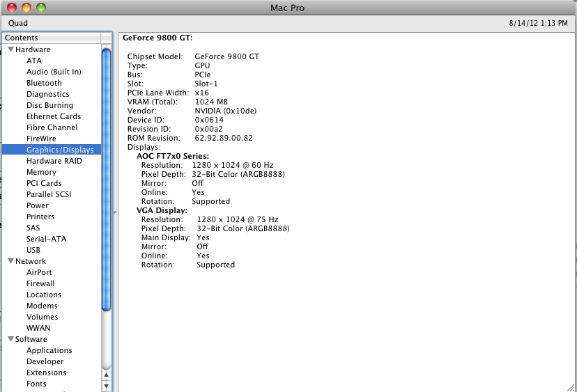Click the GeForce 9800 GT heading
The width and height of the screenshot is (577, 392).
click(157, 38)
